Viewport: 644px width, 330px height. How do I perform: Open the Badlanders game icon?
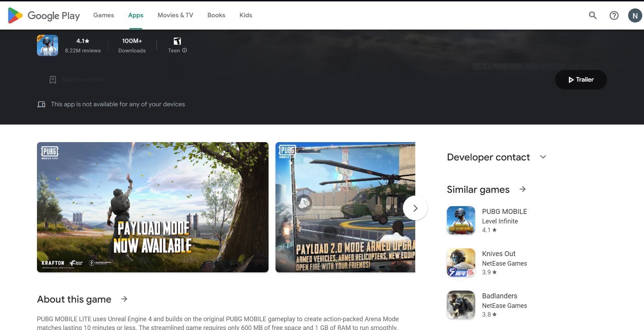click(461, 305)
